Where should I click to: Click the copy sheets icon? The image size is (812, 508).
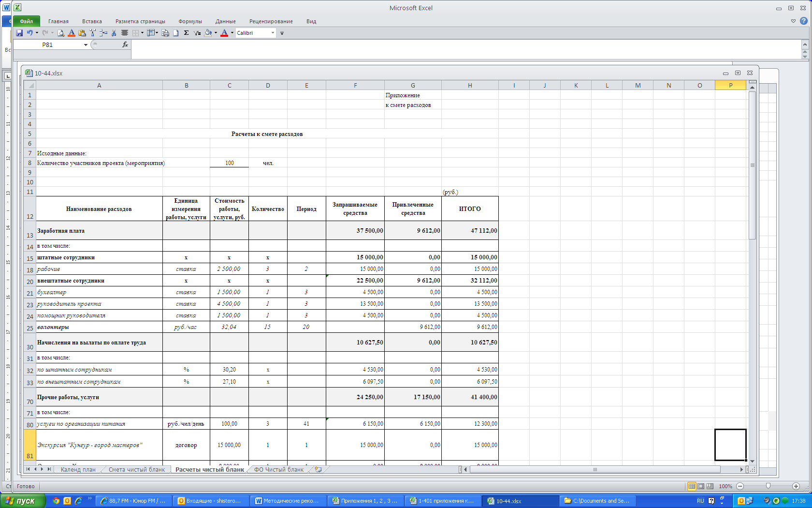[165, 33]
